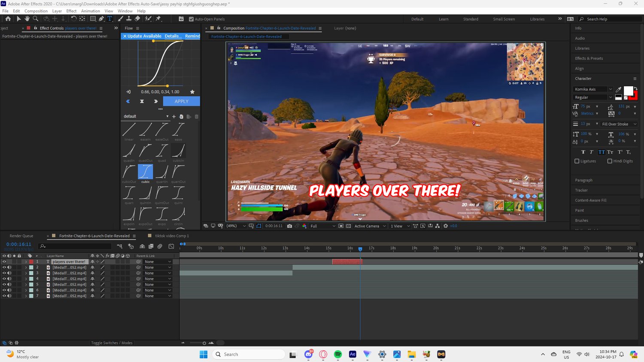Switch to the Render Queue tab
The height and width of the screenshot is (362, 644).
click(x=21, y=236)
